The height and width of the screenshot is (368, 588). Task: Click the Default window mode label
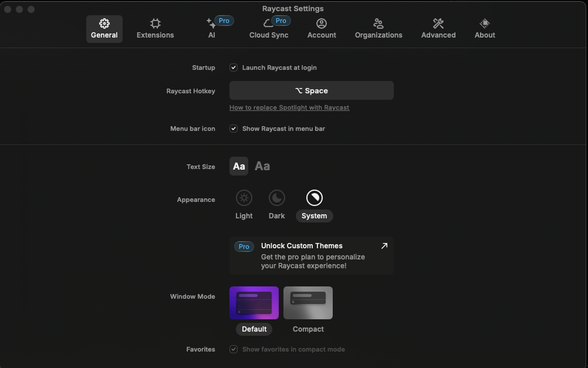[254, 329]
